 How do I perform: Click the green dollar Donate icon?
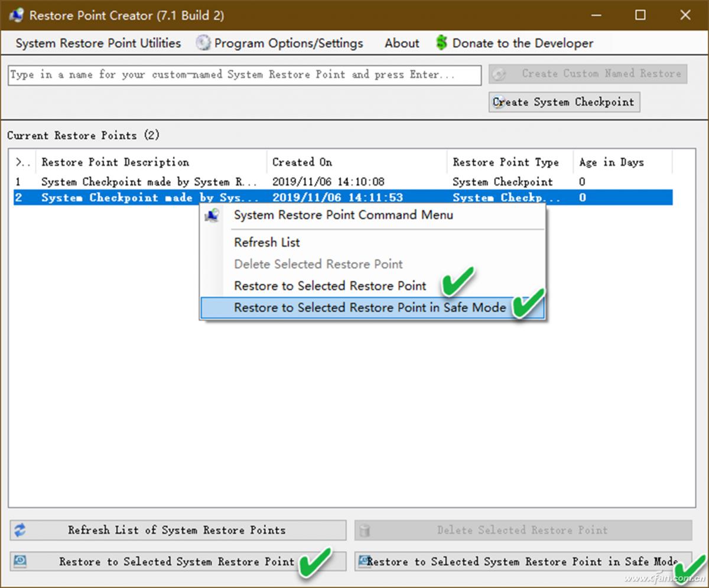[441, 43]
